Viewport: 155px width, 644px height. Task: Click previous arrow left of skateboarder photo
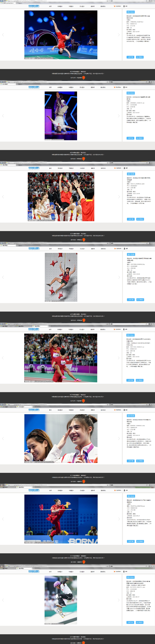3,600
